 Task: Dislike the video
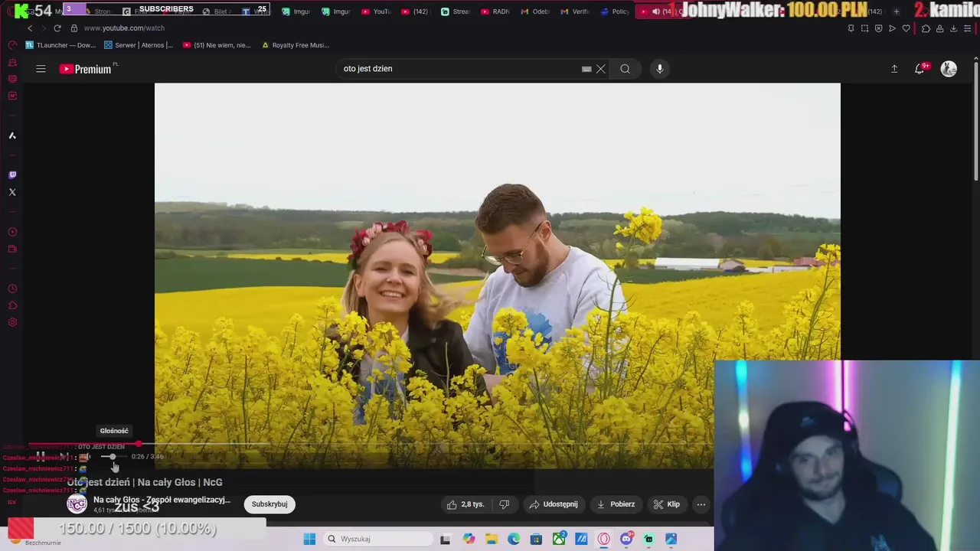[x=505, y=504]
